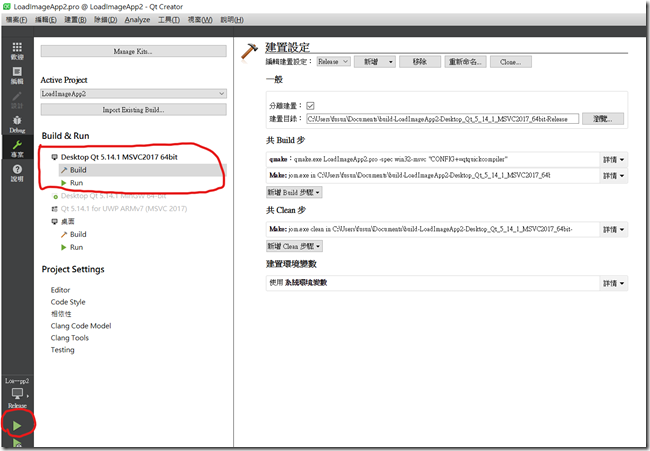Open the Add Build Step dropdown
This screenshot has height=451, width=650.
(x=294, y=192)
